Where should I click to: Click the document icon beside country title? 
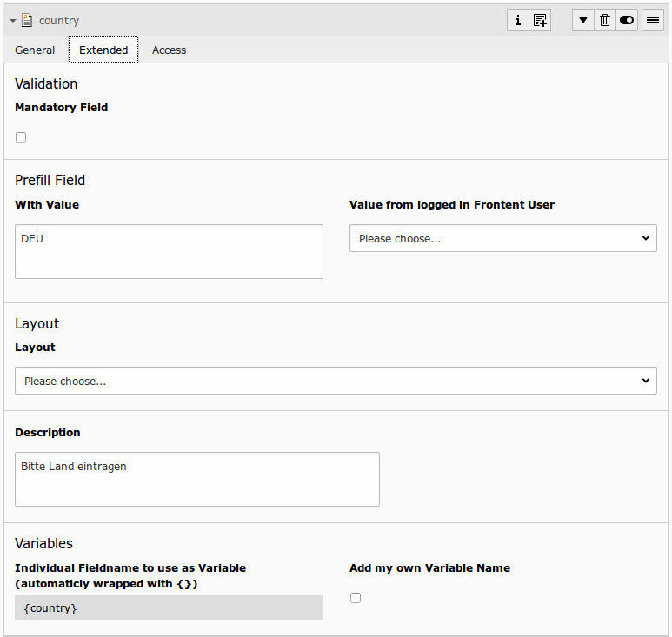[27, 21]
